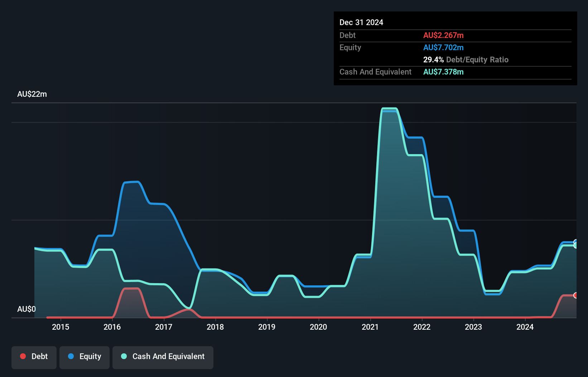
Task: Toggle the Equity series legend button
Action: coord(85,357)
